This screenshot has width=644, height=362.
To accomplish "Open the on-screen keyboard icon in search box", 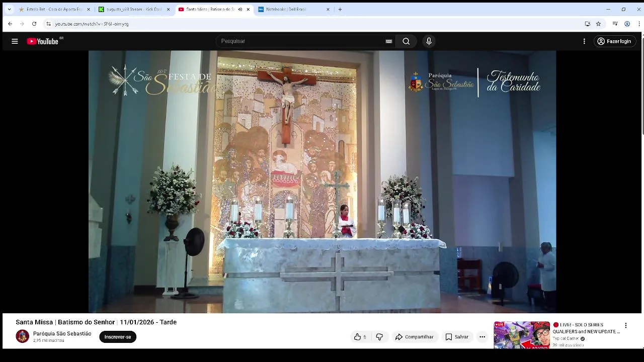I will 389,41.
